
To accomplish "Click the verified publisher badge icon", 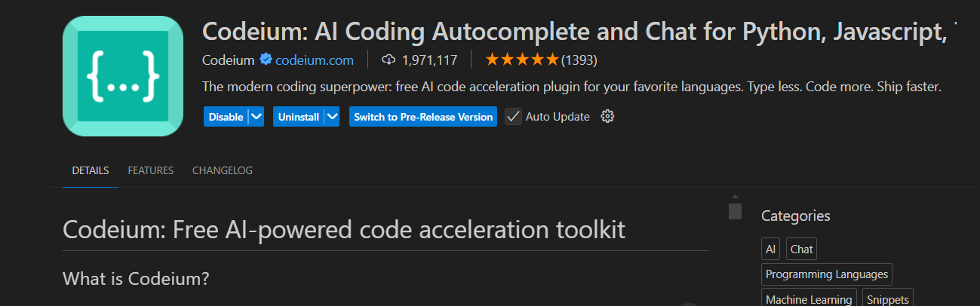I will [x=266, y=59].
